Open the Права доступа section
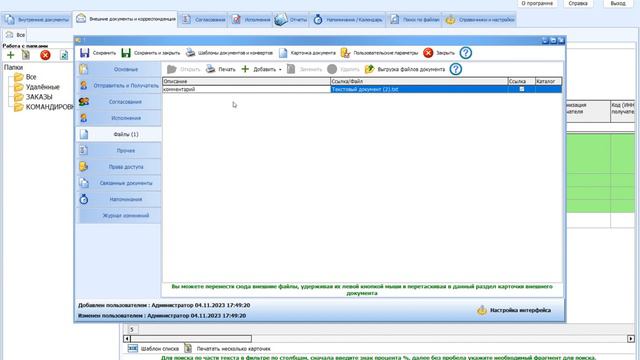This screenshot has width=640, height=360. click(118, 167)
